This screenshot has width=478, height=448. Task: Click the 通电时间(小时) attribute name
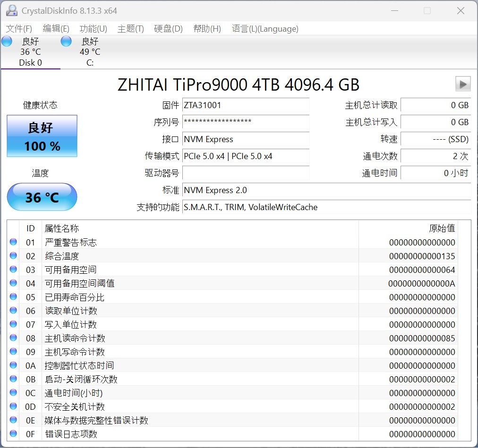click(74, 393)
